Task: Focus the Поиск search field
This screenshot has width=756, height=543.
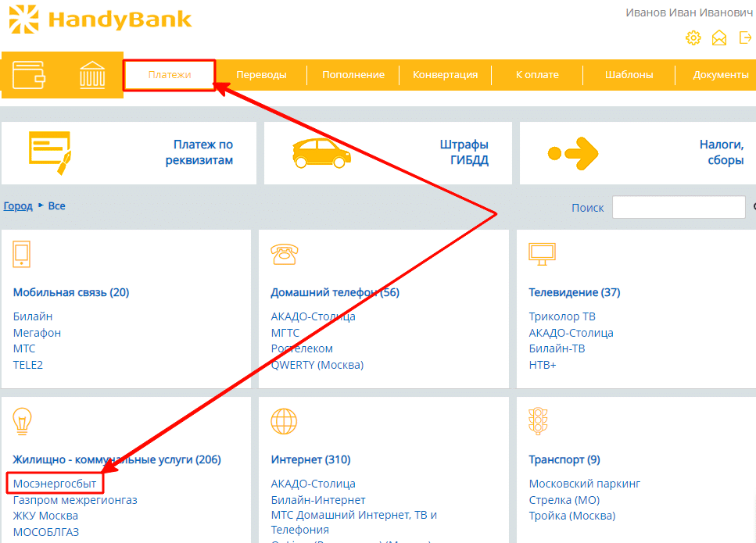Action: [679, 207]
